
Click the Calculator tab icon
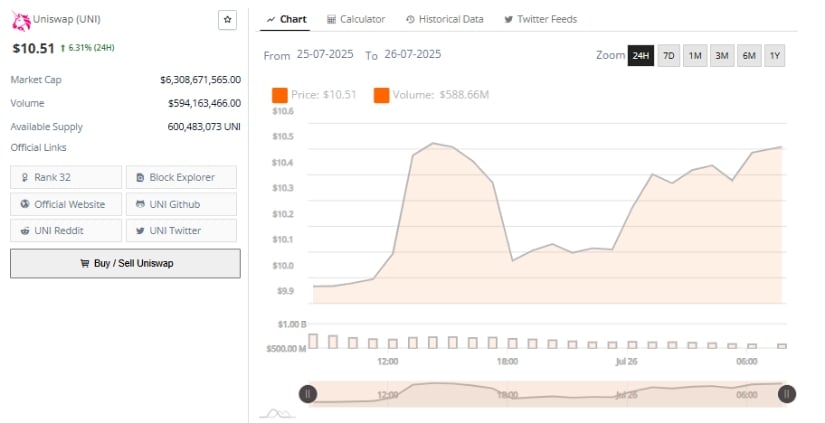tap(331, 19)
